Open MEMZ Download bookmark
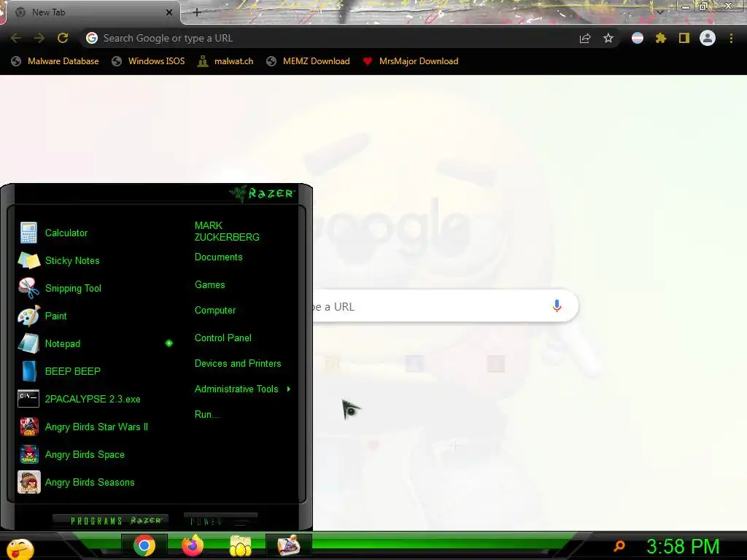This screenshot has height=560, width=747. pos(309,61)
